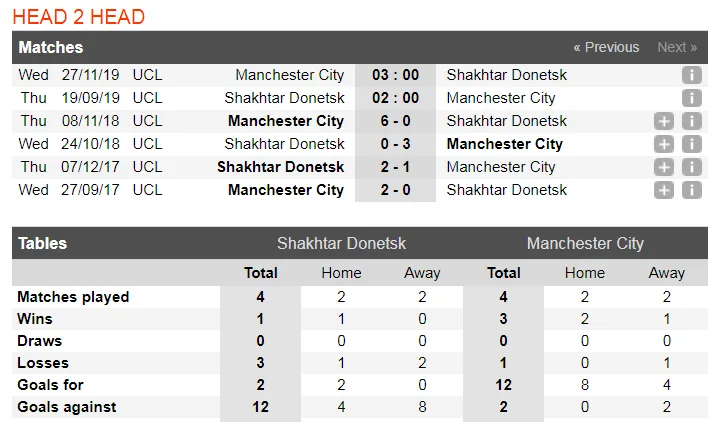The image size is (715, 422).
Task: Click the 03 : 00 kickoff time
Action: [395, 75]
